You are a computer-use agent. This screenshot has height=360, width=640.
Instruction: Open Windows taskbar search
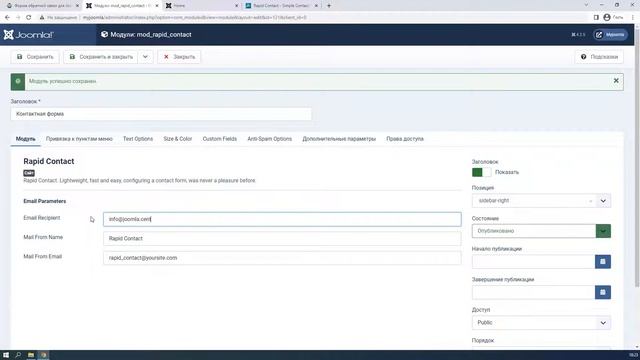click(x=18, y=355)
